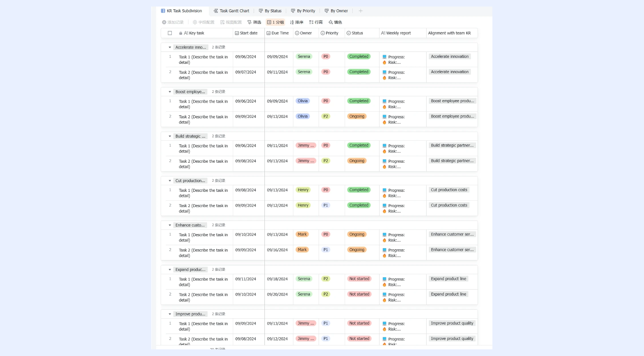The image size is (644, 356).
Task: Click Accelerate innovation tag due 09/11/2024
Action: [450, 72]
